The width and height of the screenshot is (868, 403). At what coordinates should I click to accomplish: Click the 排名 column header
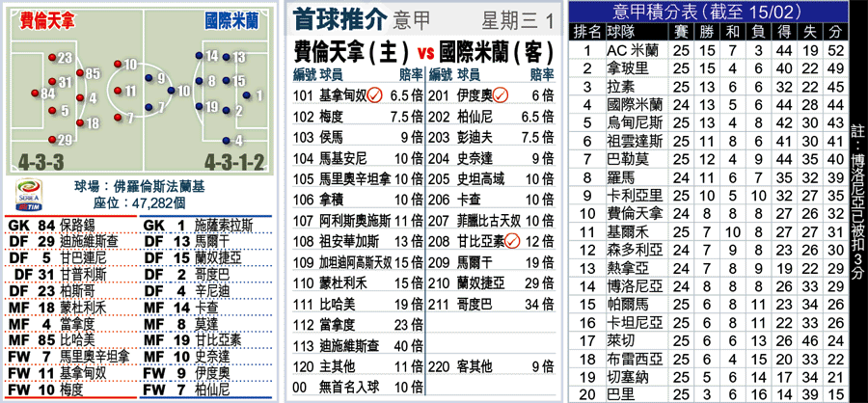coord(587,31)
